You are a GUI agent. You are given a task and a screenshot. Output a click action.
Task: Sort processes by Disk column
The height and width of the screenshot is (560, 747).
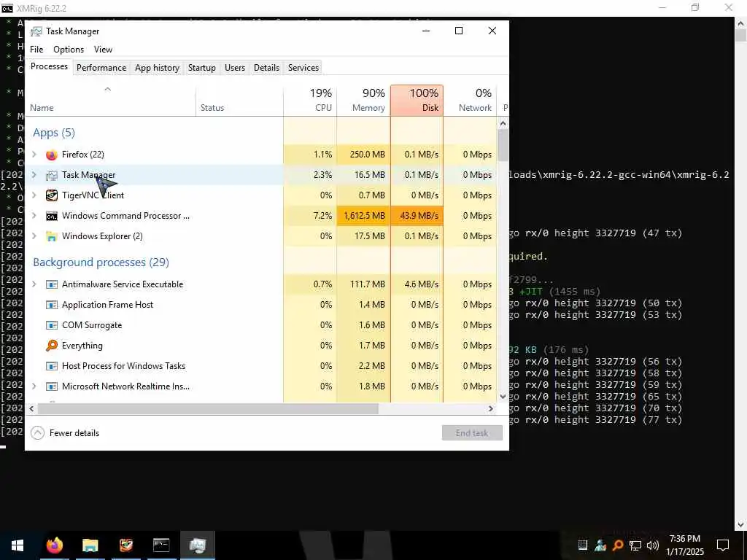(417, 101)
